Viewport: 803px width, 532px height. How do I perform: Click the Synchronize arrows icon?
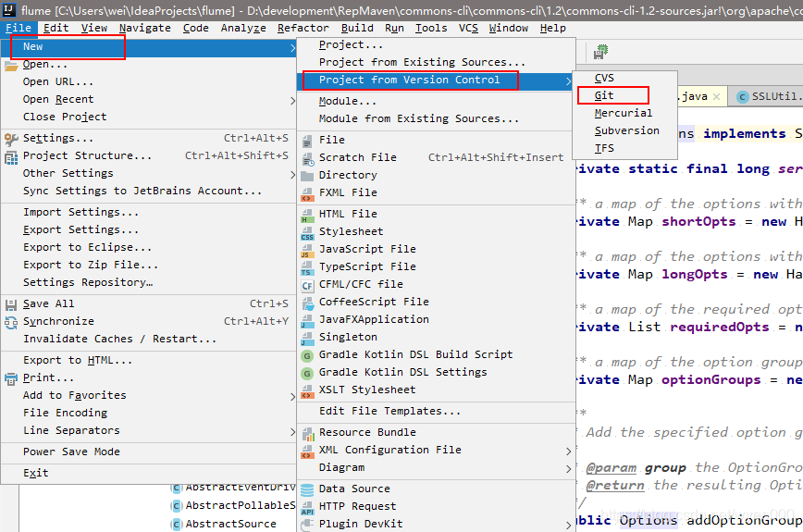point(11,323)
